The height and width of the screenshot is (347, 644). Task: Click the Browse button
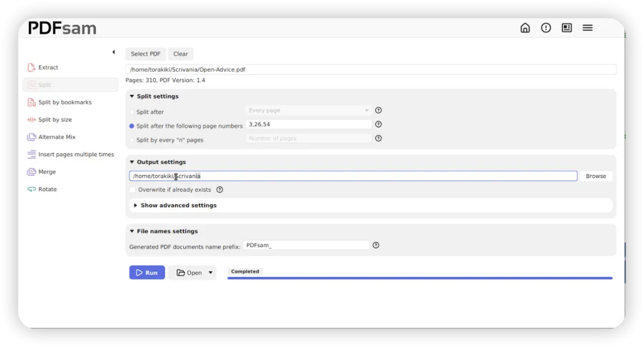click(x=596, y=176)
